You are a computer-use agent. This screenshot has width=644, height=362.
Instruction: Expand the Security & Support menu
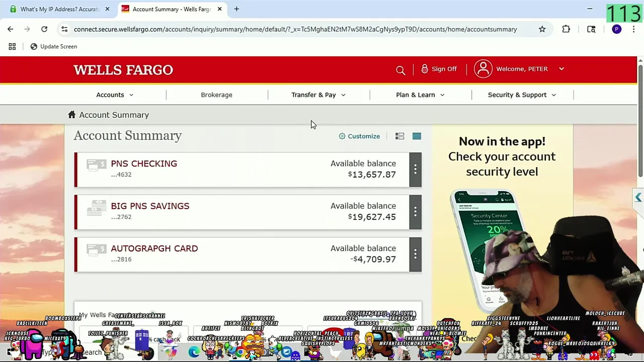click(x=522, y=95)
